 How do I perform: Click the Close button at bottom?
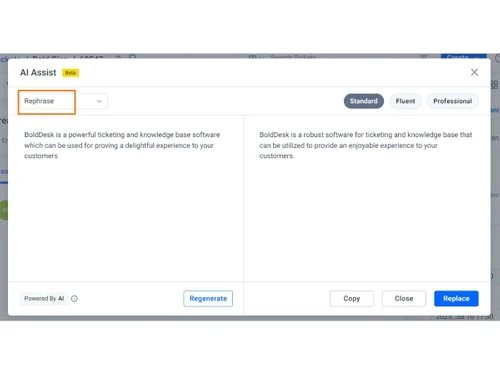tap(404, 299)
